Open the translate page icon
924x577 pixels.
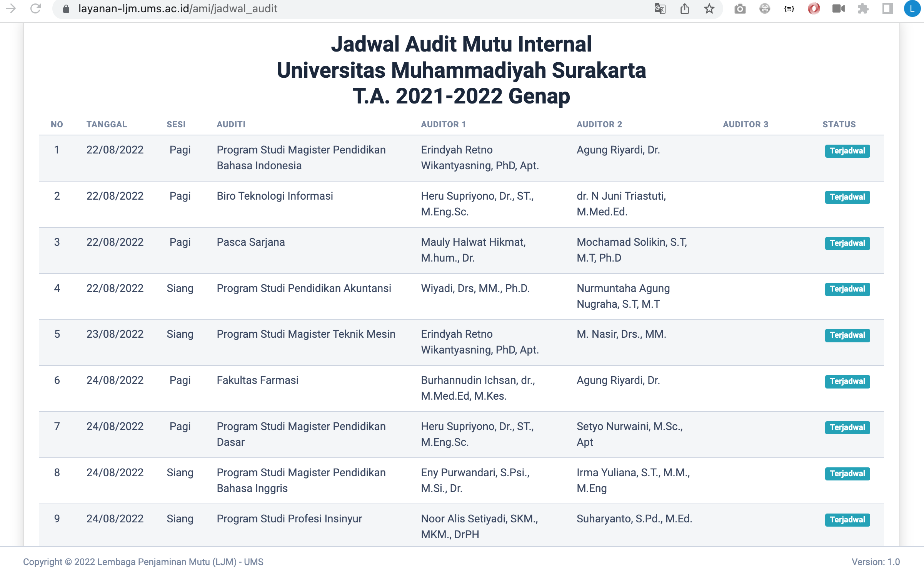pyautogui.click(x=660, y=8)
